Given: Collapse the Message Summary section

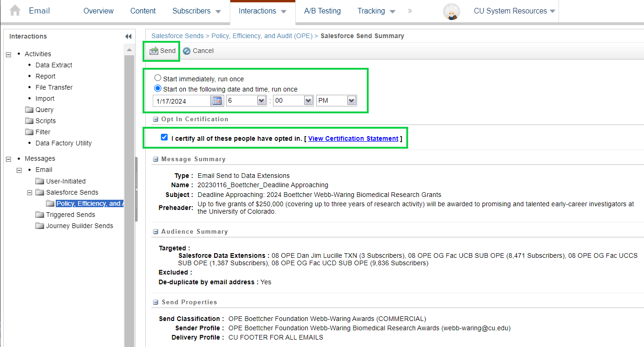Looking at the screenshot, I should pyautogui.click(x=156, y=159).
